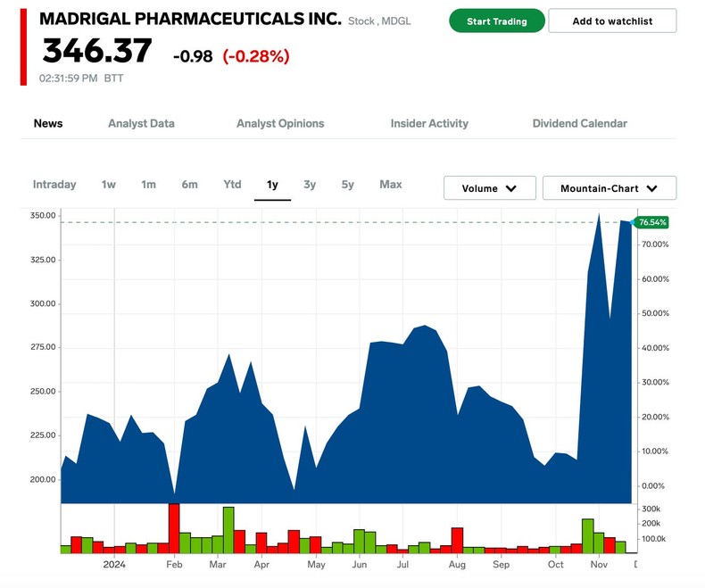Show the Max time range
Screen dimensions: 705x588
pos(391,185)
